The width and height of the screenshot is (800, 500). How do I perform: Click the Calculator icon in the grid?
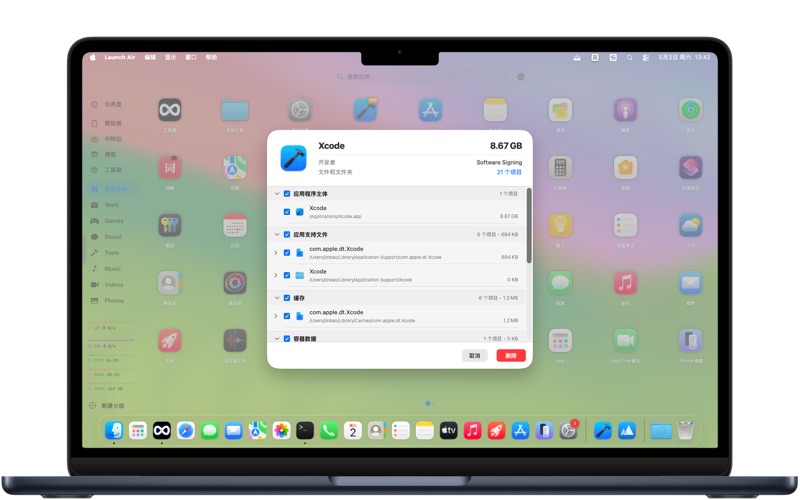tap(560, 167)
